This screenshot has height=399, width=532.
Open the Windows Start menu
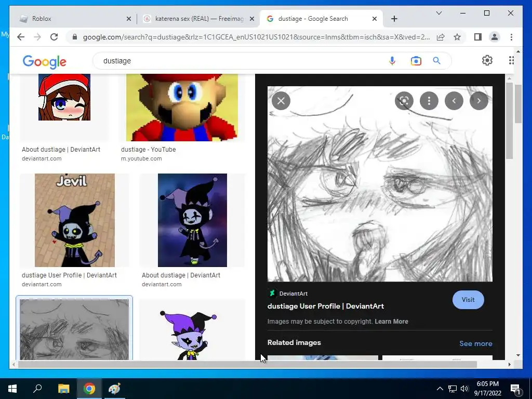[x=12, y=389]
